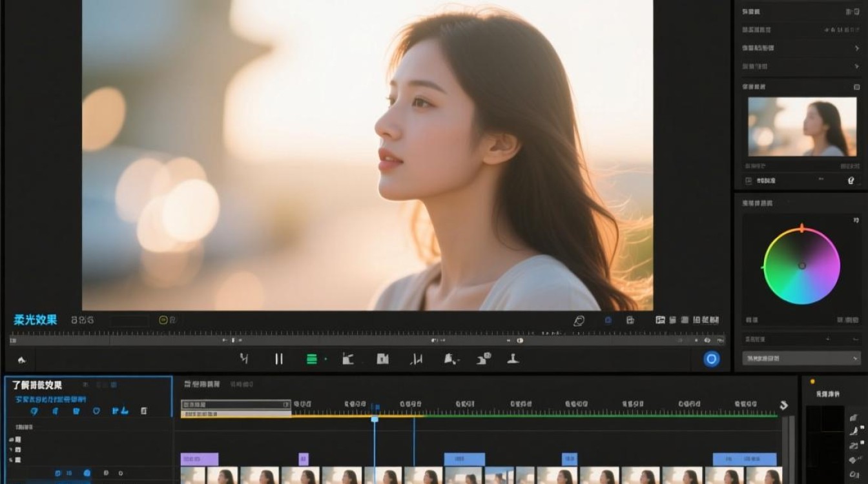Click the home icon left of transport controls
Viewport: 868px width, 484px height.
(21, 359)
